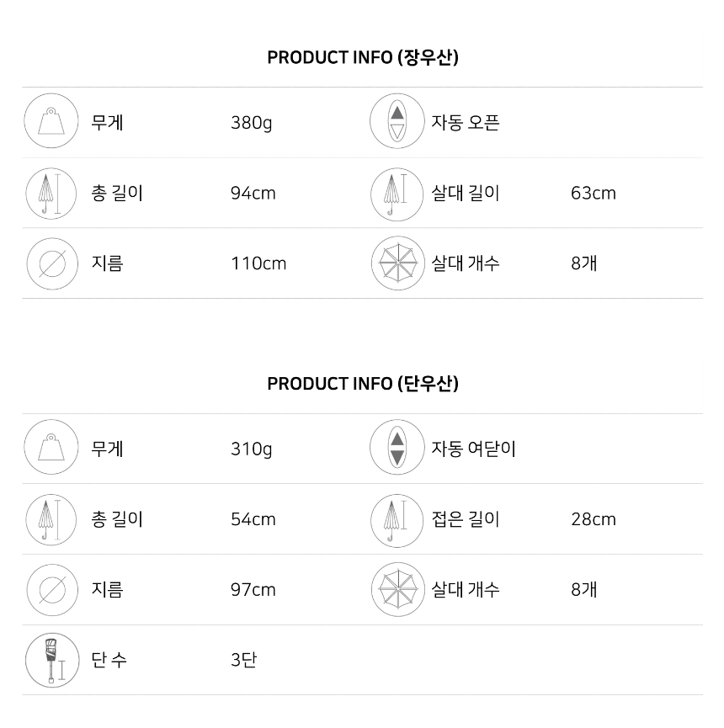Select the 380g weight value
The image size is (724, 728).
pos(251,123)
